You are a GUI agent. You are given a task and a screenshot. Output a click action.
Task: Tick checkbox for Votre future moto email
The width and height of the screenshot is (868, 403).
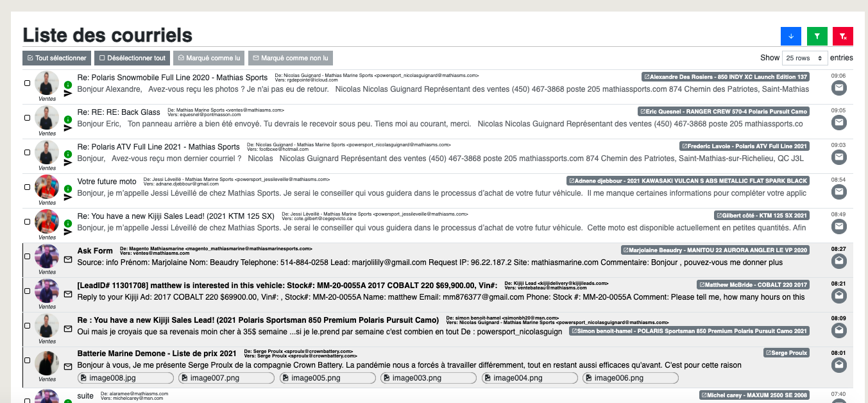[27, 187]
